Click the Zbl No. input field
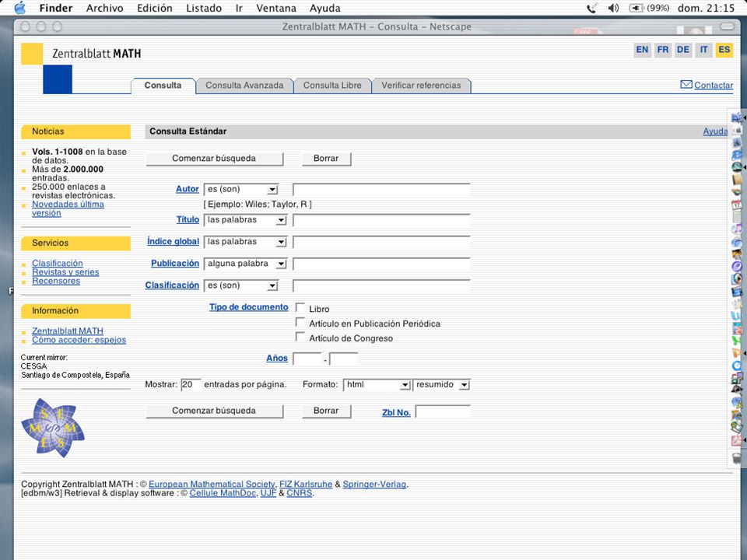Image resolution: width=747 pixels, height=560 pixels. (443, 411)
